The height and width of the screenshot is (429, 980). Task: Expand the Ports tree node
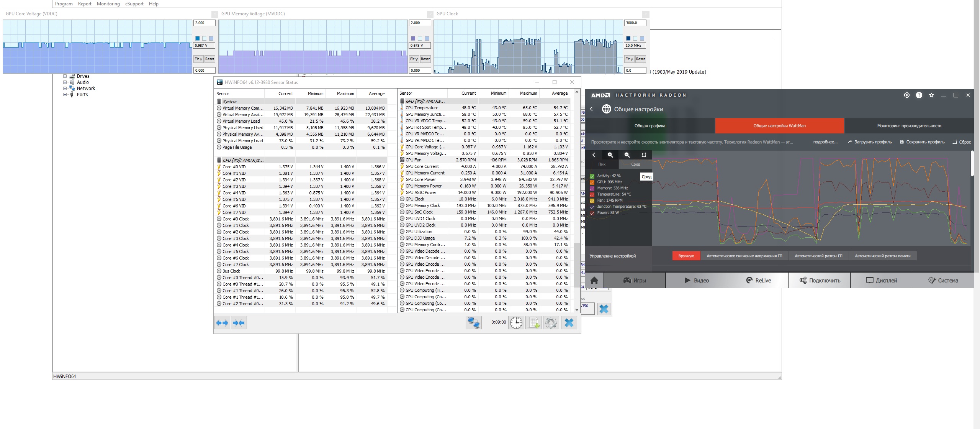[65, 95]
